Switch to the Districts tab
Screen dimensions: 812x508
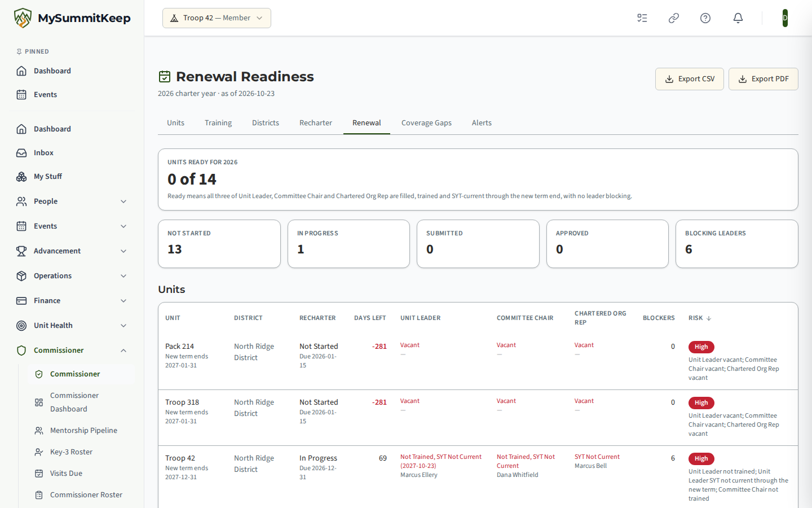pyautogui.click(x=266, y=122)
